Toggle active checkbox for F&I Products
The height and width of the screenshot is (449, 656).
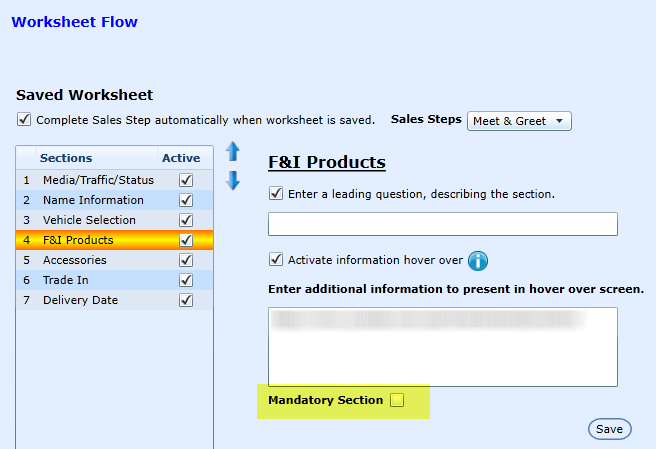coord(185,240)
